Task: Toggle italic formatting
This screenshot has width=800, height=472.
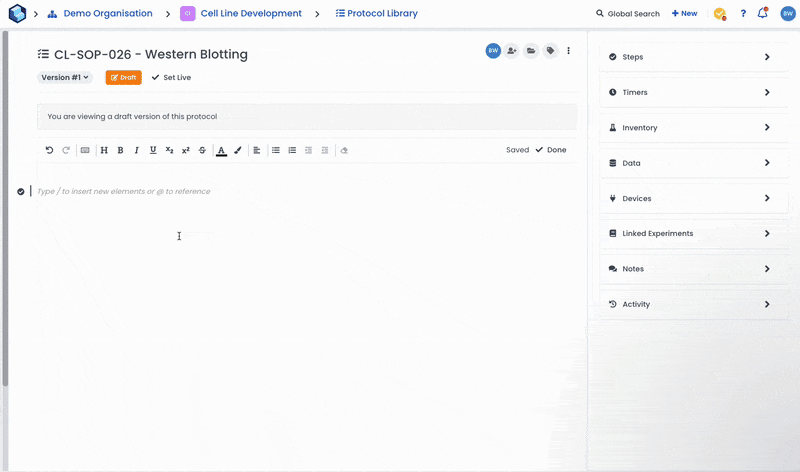Action: (137, 150)
